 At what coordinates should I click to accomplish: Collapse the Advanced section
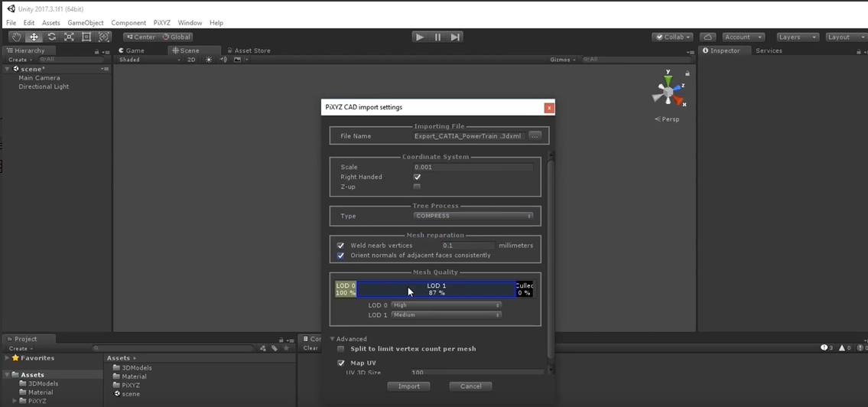tap(333, 339)
